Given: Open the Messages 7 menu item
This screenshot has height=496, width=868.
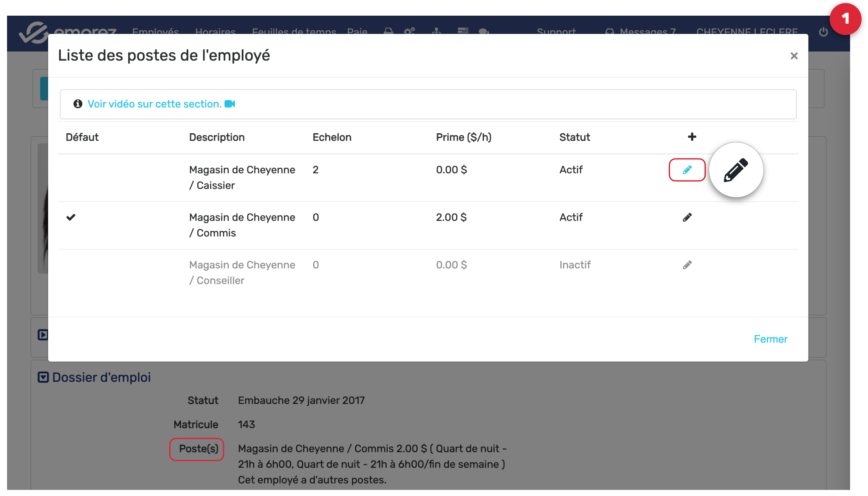Looking at the screenshot, I should click(640, 32).
